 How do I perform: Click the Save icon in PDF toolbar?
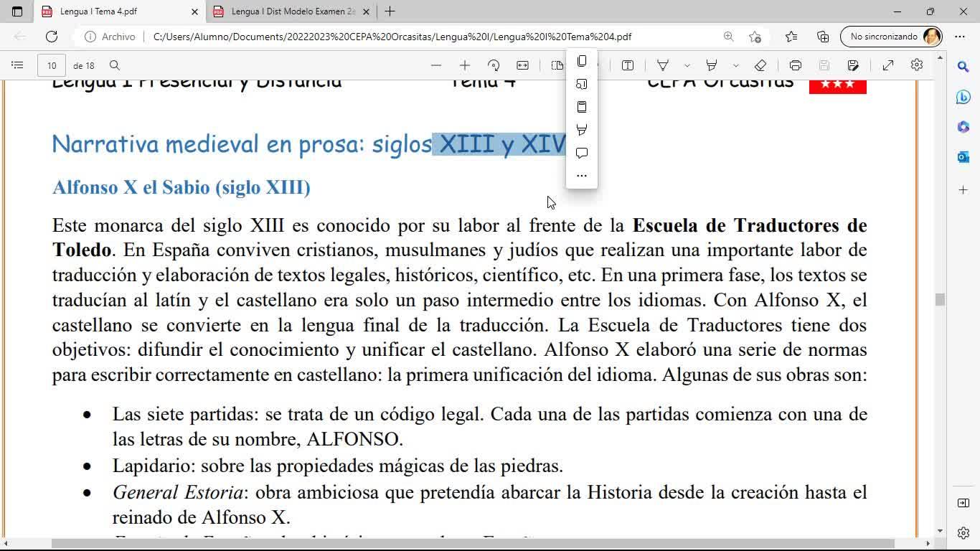pyautogui.click(x=824, y=65)
